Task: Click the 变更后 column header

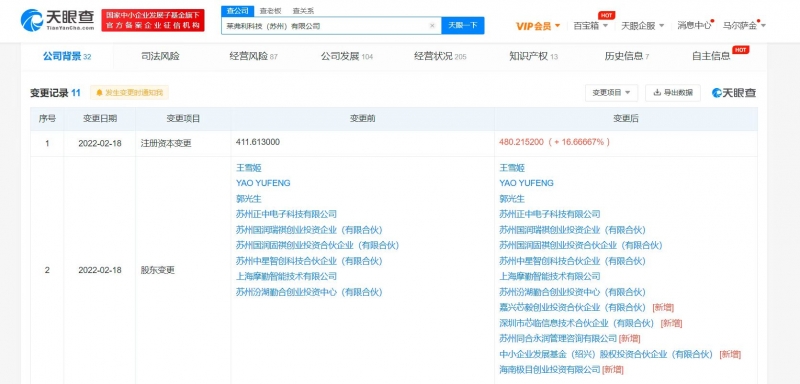Action: tap(626, 119)
